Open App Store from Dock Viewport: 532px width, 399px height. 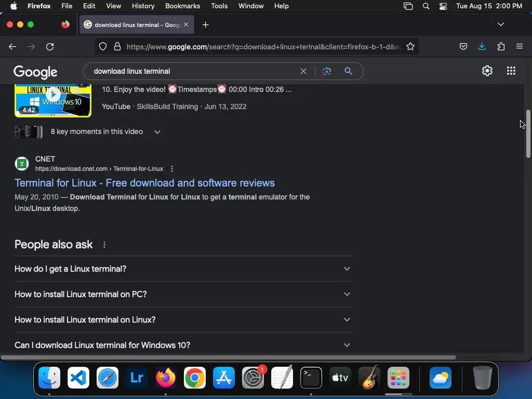pyautogui.click(x=224, y=378)
